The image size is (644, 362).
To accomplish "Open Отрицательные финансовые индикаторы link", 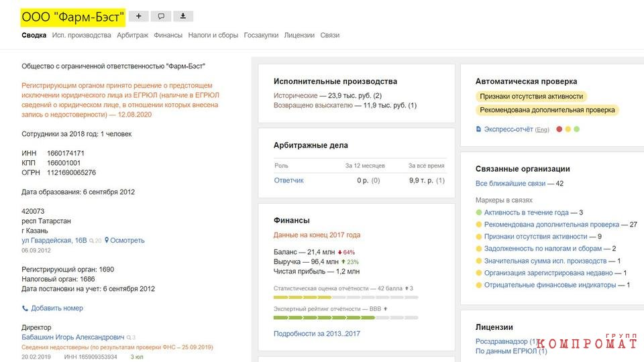I will pyautogui.click(x=550, y=285).
